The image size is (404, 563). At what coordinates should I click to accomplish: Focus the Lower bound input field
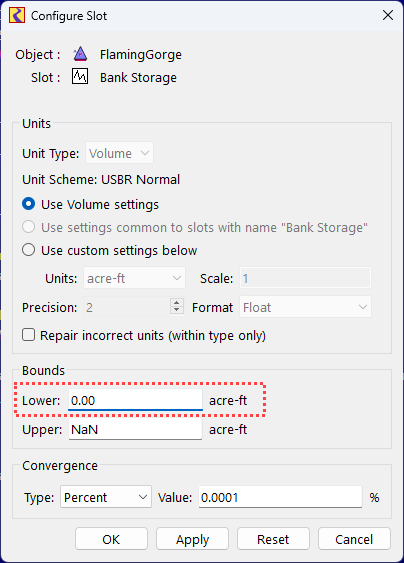coord(135,400)
